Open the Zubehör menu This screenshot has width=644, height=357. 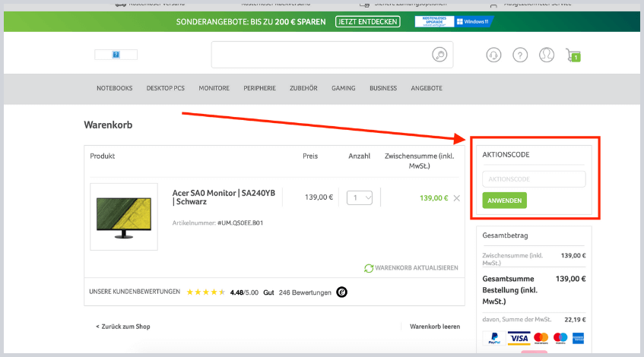303,88
